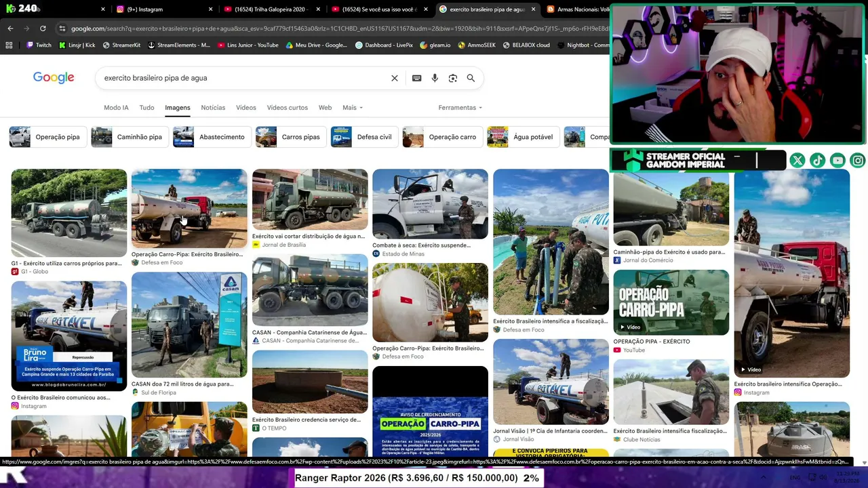
Task: Click the 'O TEMPO' source label
Action: [x=274, y=428]
